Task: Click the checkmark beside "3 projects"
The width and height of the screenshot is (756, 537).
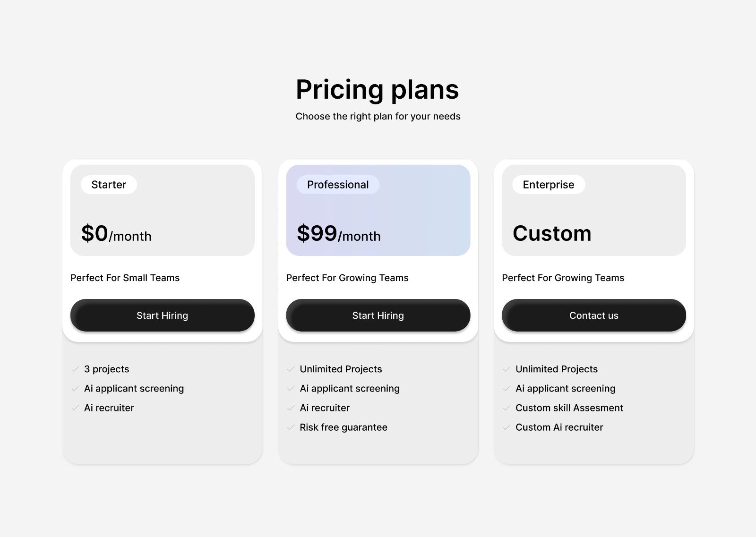Action: click(75, 369)
